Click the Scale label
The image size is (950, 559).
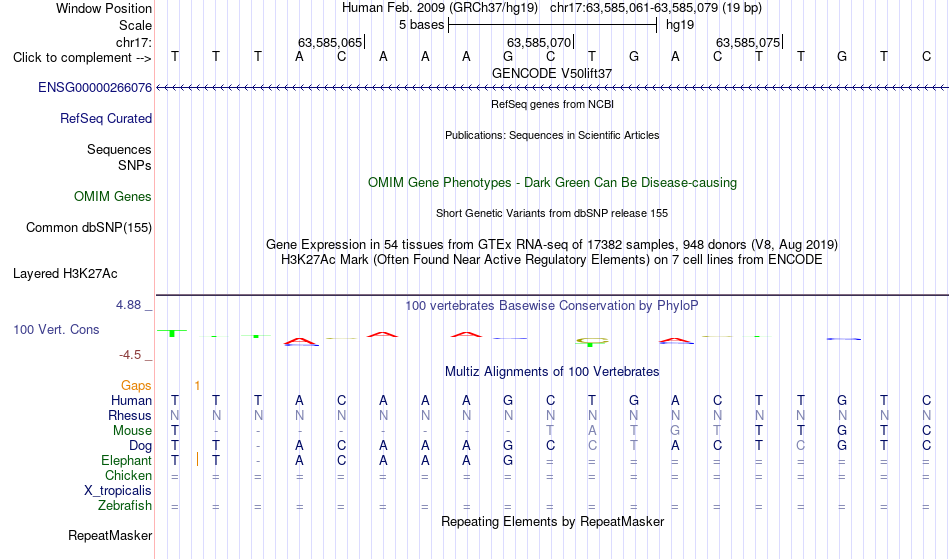(135, 25)
